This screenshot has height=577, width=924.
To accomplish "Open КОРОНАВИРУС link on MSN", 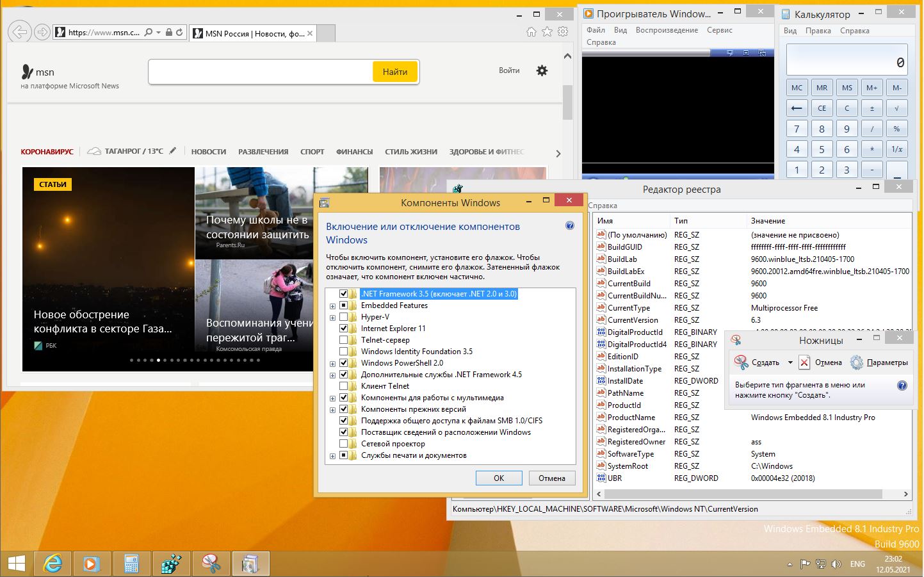I will click(47, 152).
